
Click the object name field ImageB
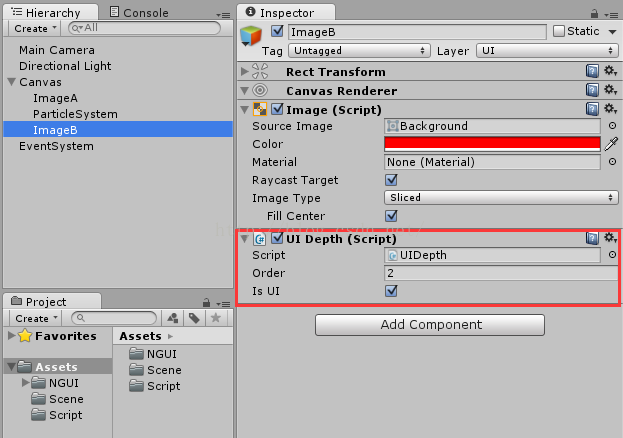[x=417, y=31]
